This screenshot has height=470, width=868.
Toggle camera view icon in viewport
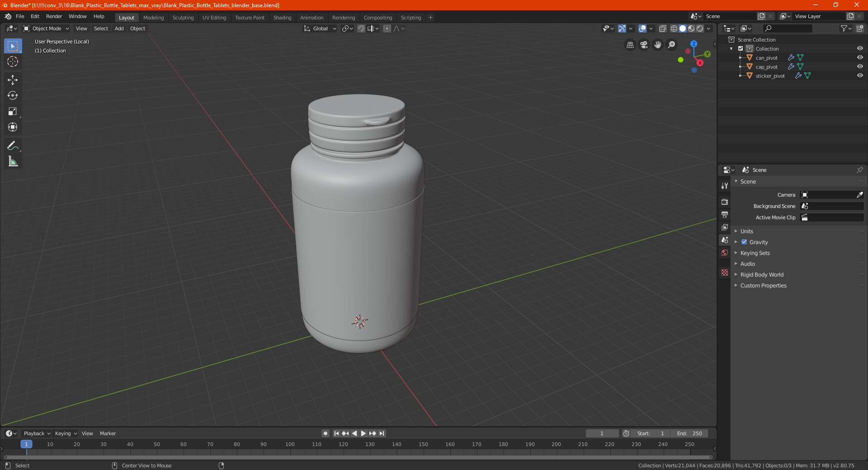tap(644, 45)
